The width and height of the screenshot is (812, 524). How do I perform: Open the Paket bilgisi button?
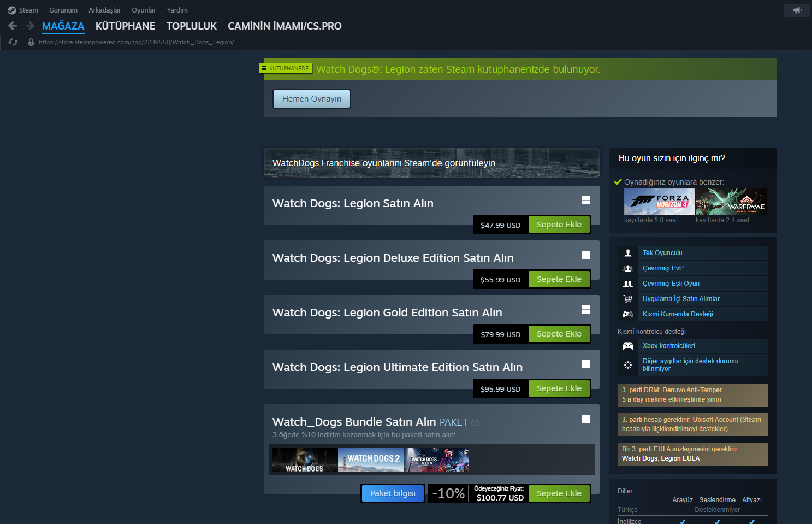pyautogui.click(x=393, y=493)
